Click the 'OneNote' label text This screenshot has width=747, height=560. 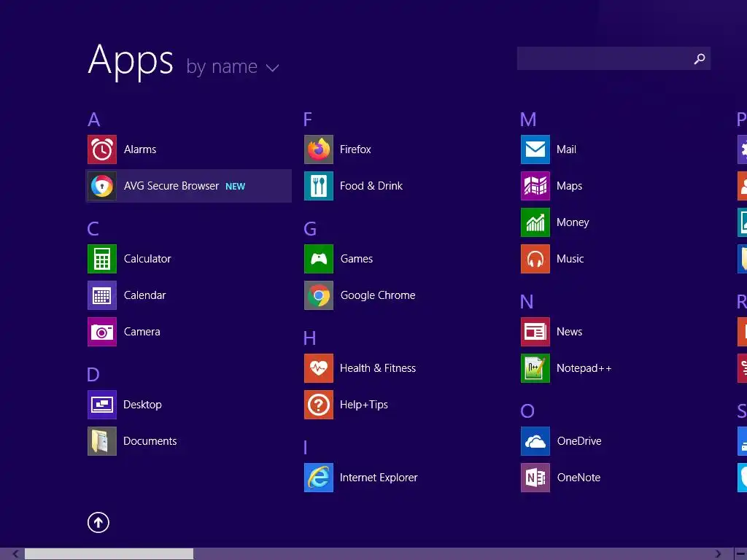pos(578,478)
